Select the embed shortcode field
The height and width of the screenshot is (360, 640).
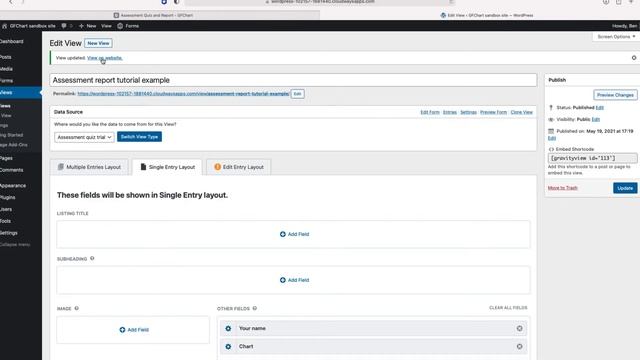click(x=592, y=158)
